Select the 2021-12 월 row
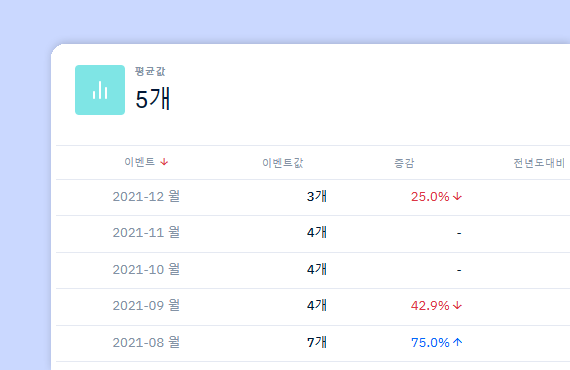The height and width of the screenshot is (370, 570). pos(313,197)
